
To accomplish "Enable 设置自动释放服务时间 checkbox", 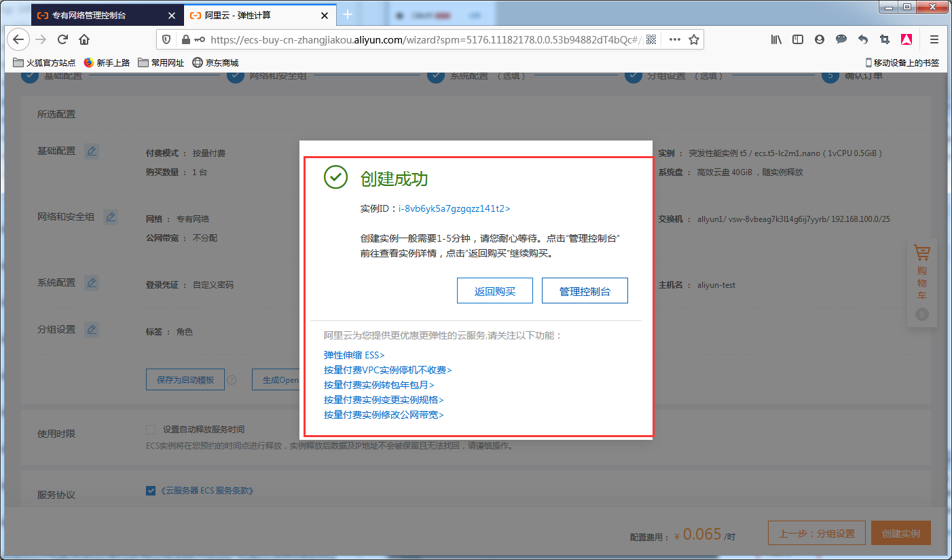I will click(151, 428).
